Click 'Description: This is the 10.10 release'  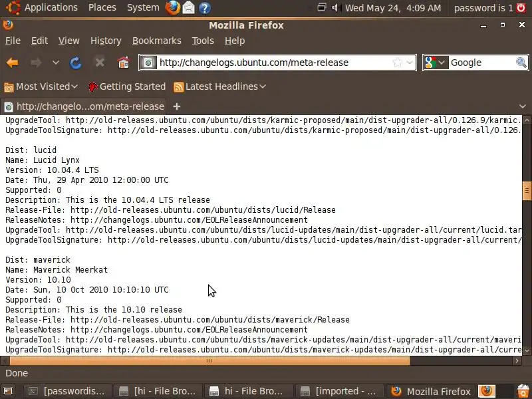tap(94, 310)
